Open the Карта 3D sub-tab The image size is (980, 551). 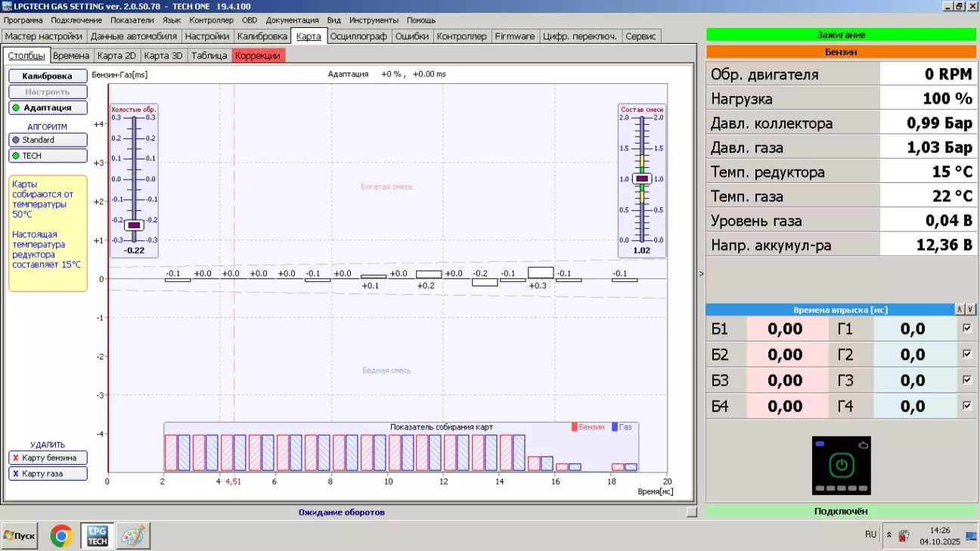(163, 56)
